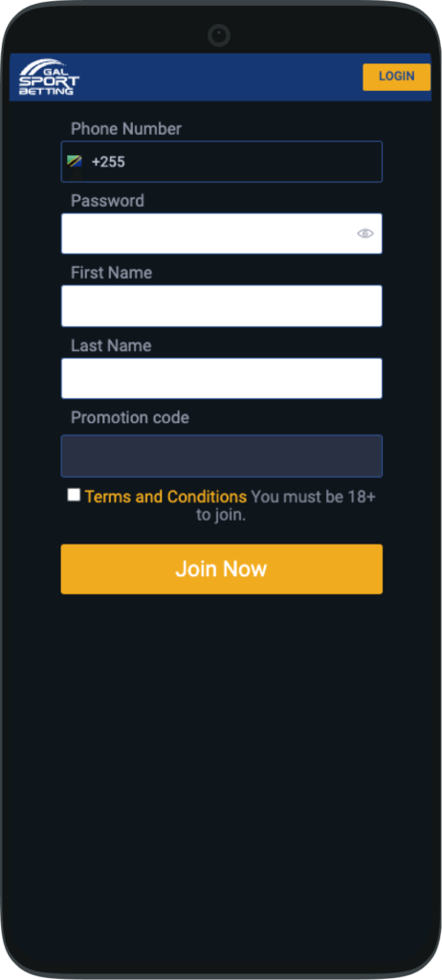Tap the front camera on device frame
Image resolution: width=442 pixels, height=980 pixels.
(219, 34)
